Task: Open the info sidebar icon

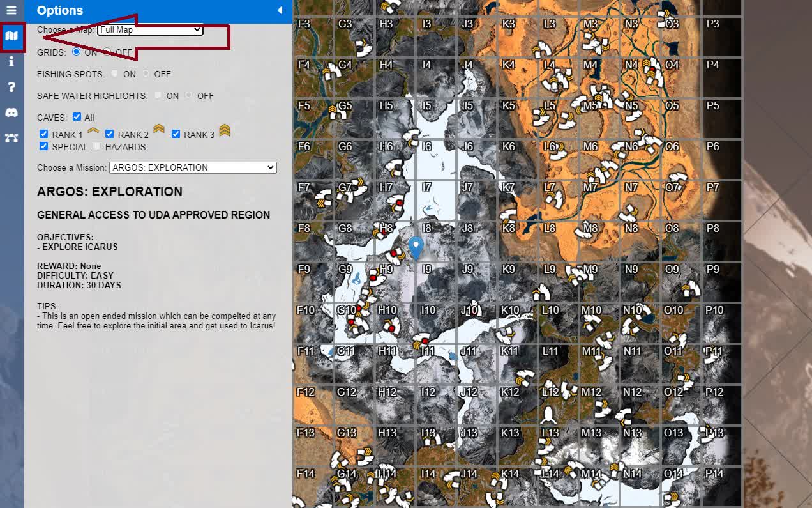Action: [x=11, y=62]
